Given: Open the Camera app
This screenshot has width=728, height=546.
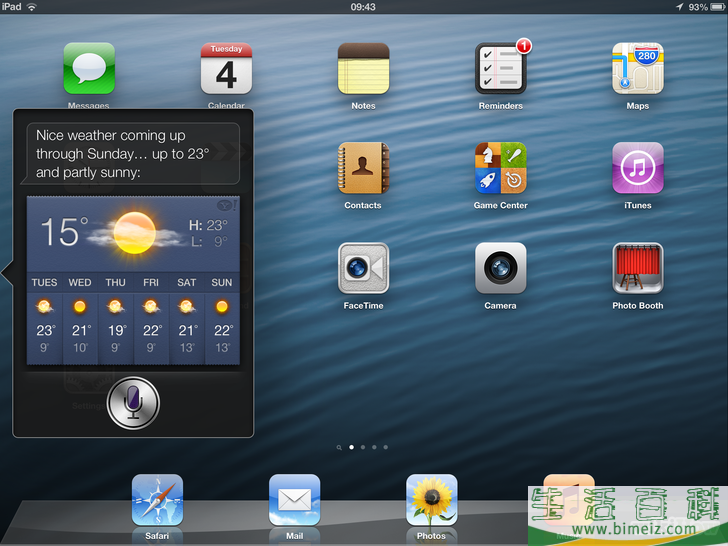Looking at the screenshot, I should pyautogui.click(x=500, y=268).
